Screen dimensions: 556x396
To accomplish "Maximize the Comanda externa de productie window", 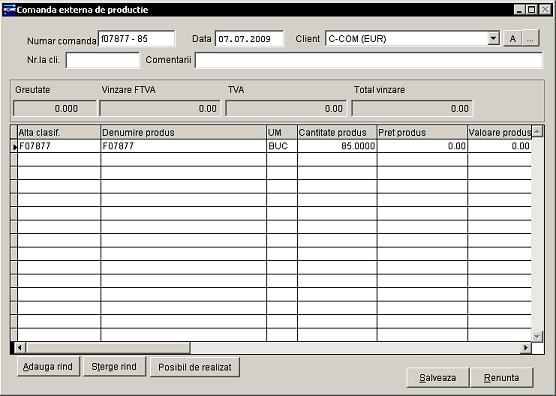I will [532, 10].
